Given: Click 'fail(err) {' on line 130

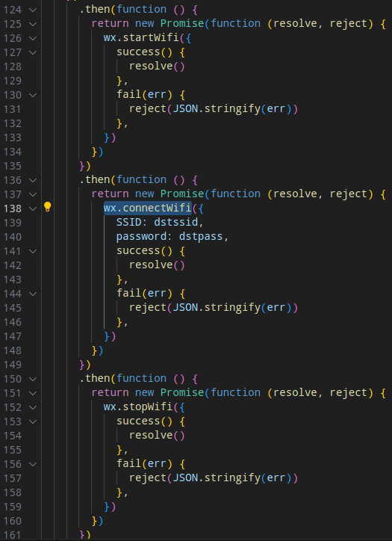Looking at the screenshot, I should [x=151, y=95].
